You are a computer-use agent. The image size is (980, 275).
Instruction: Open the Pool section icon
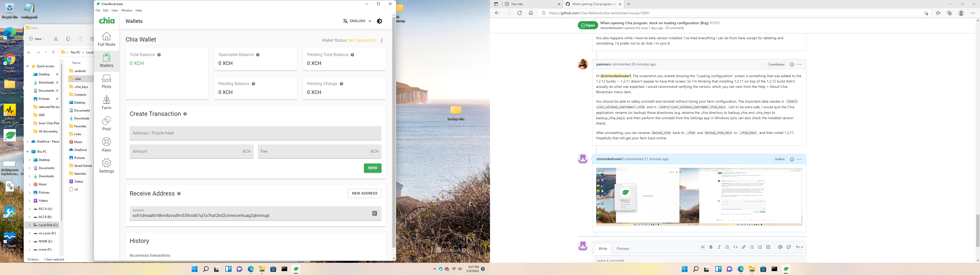pos(106,122)
